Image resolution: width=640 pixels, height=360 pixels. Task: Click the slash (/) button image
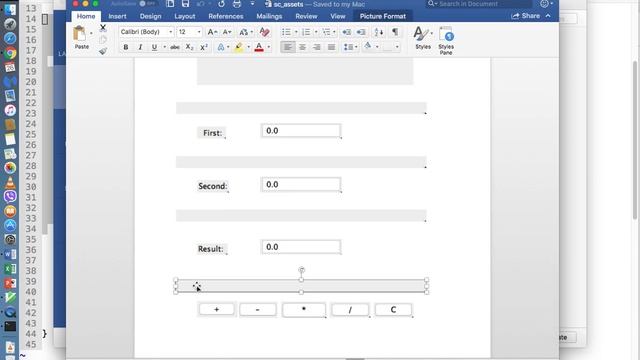click(350, 309)
